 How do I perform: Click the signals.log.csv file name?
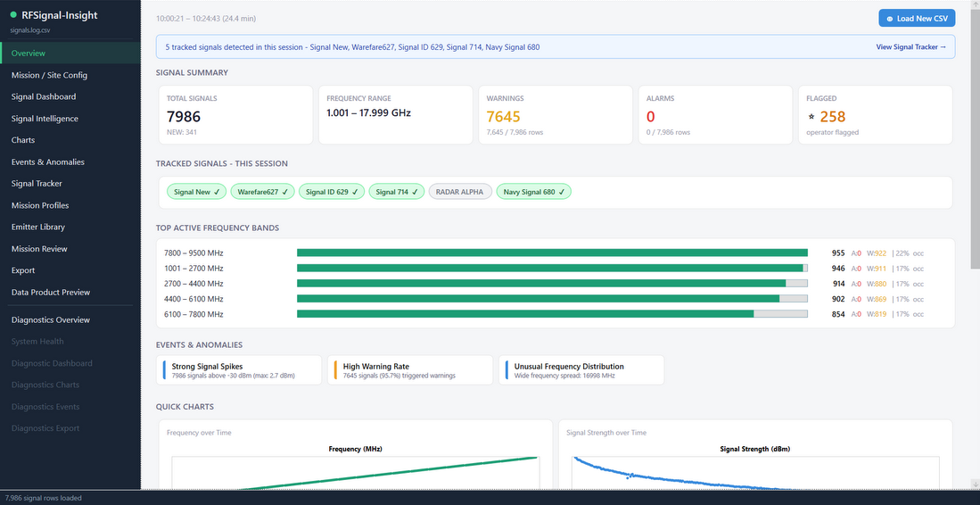coord(30,30)
